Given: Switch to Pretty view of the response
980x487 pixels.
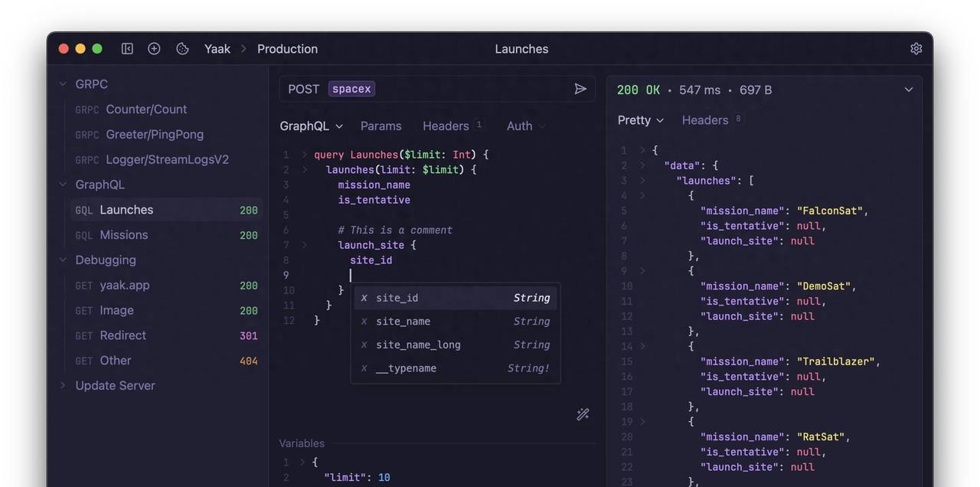Looking at the screenshot, I should point(635,119).
